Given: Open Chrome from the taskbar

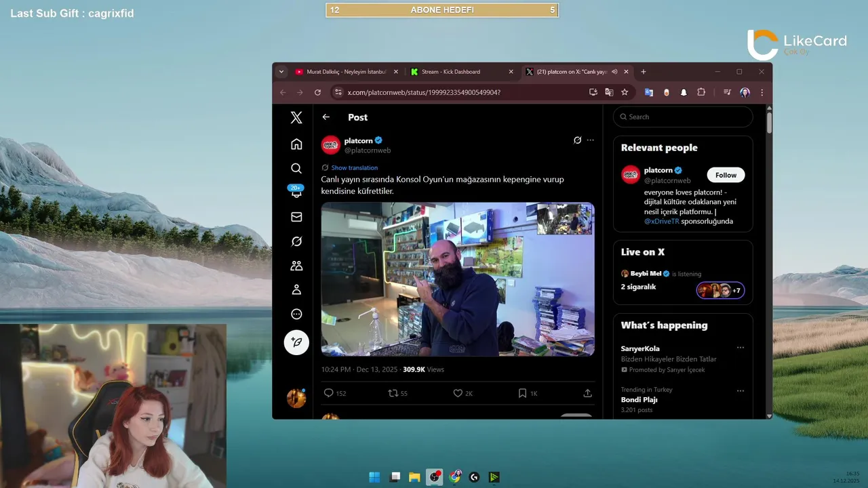Looking at the screenshot, I should [x=454, y=477].
